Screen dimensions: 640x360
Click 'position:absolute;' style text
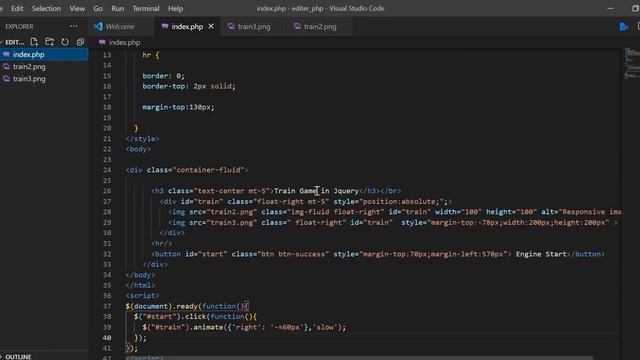click(401, 202)
